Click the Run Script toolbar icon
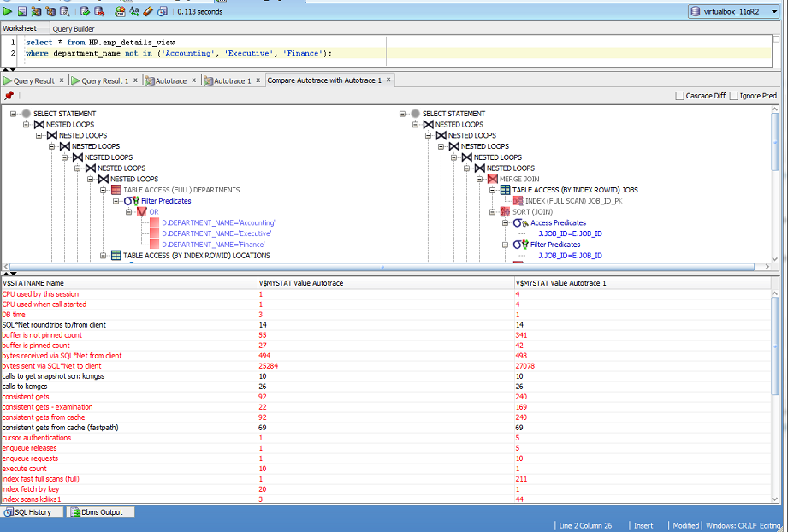Screen dimensions: 788x532 (22, 11)
